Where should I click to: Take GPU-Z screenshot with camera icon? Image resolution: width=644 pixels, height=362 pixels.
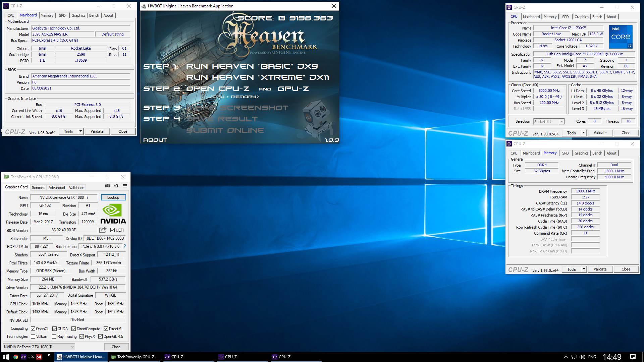click(x=107, y=186)
